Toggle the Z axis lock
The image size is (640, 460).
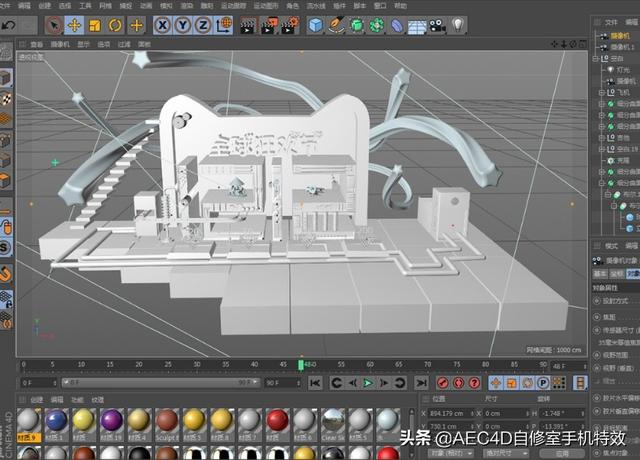[203, 26]
